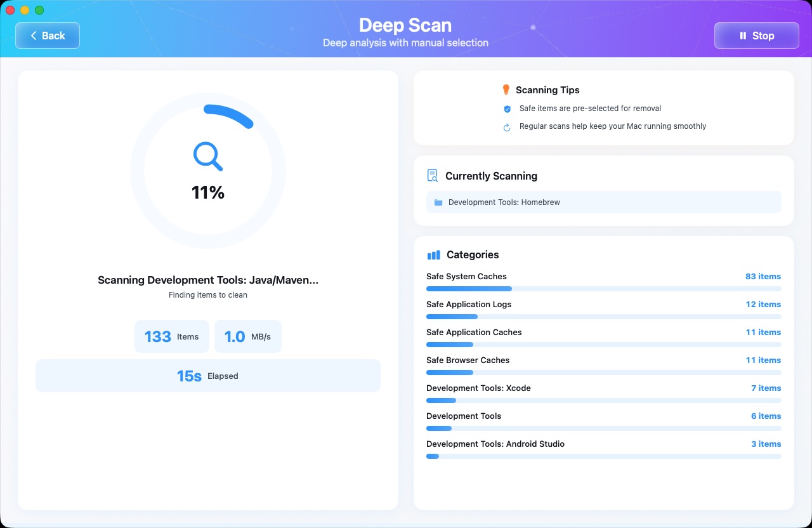
Task: Click the lightbulb Scanning Tips icon
Action: 506,89
